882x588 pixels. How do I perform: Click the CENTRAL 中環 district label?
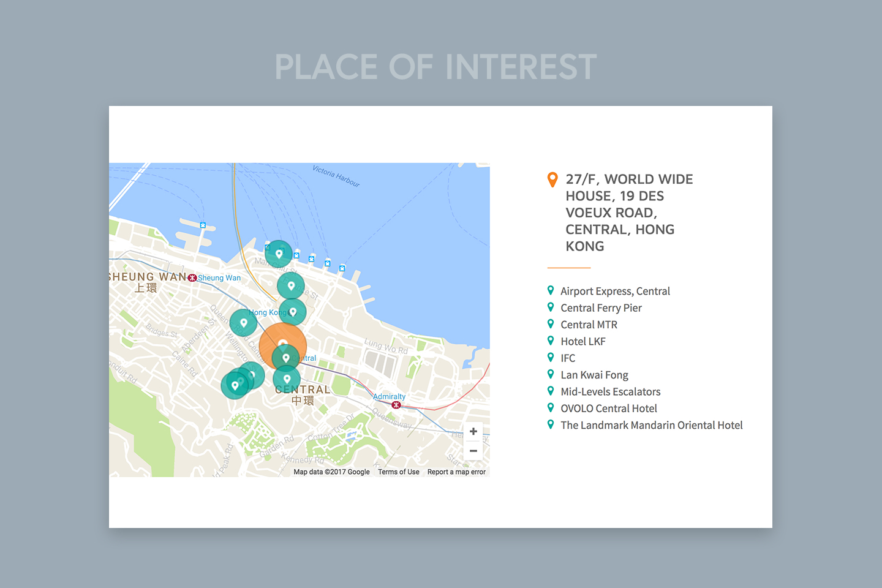[x=303, y=395]
